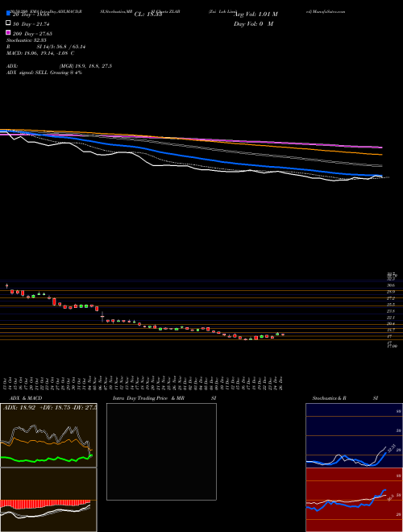
Task: Click the first candlestick on the price chart
Action: tap(6, 286)
